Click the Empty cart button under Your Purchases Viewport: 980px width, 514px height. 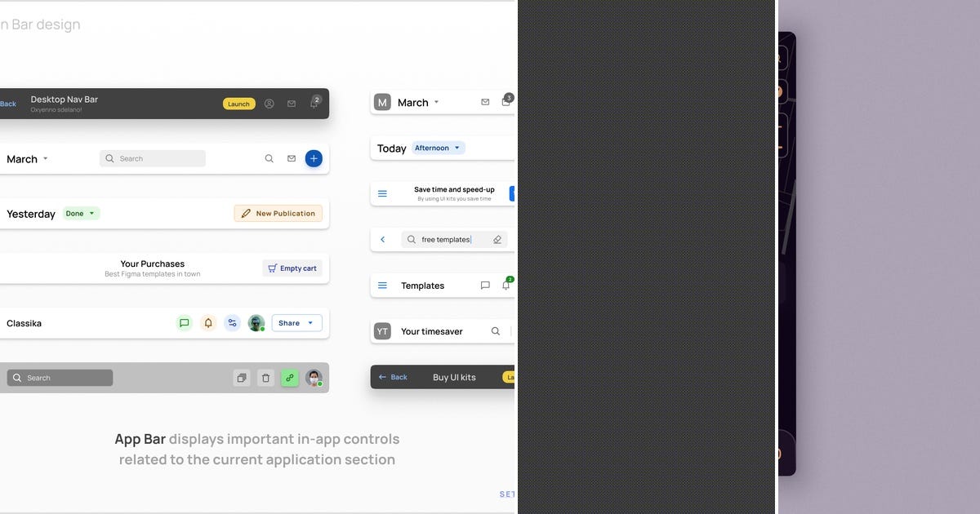point(292,268)
